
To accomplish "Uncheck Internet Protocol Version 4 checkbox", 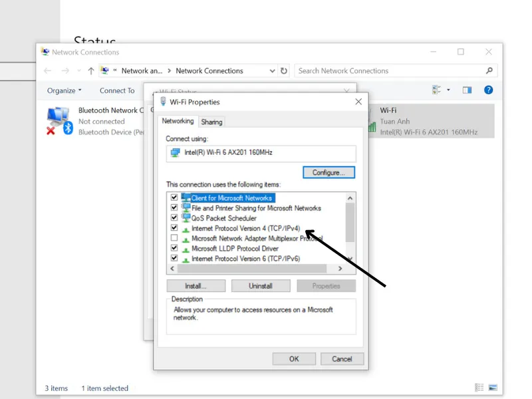I will pos(174,227).
